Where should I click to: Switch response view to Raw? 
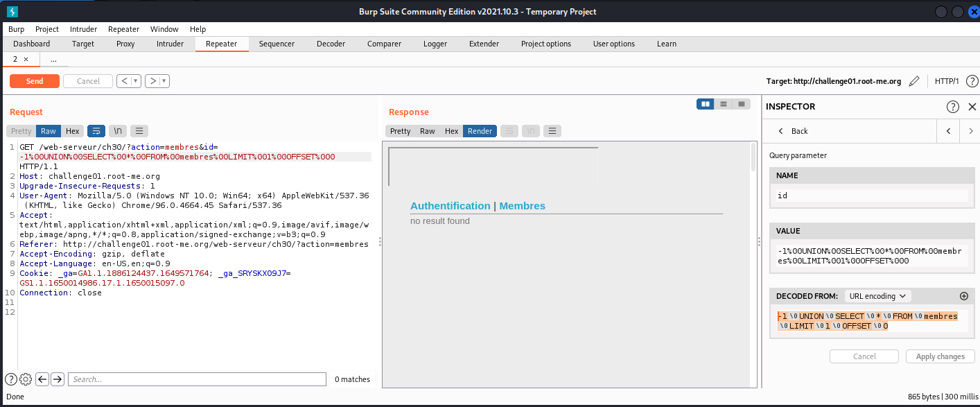coord(428,131)
